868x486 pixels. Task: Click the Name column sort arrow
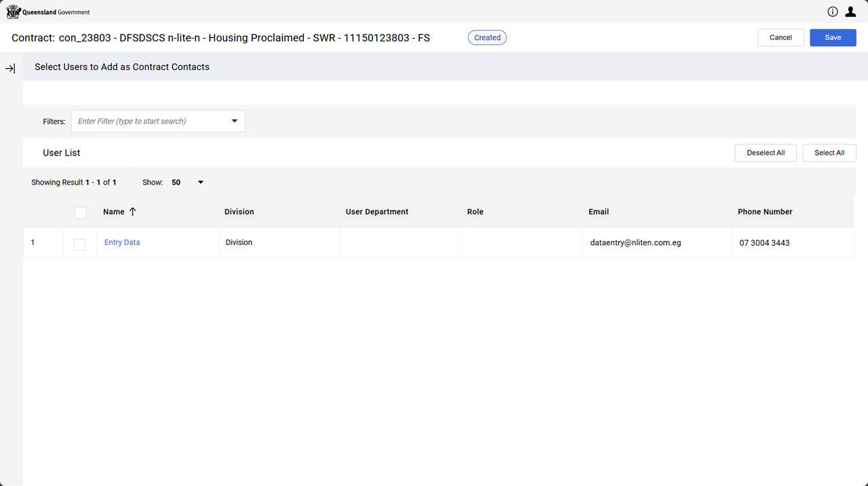[x=132, y=212]
